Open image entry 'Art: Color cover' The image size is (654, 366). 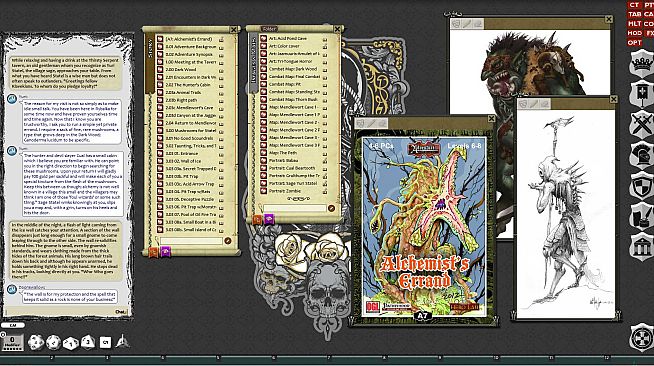tap(284, 46)
